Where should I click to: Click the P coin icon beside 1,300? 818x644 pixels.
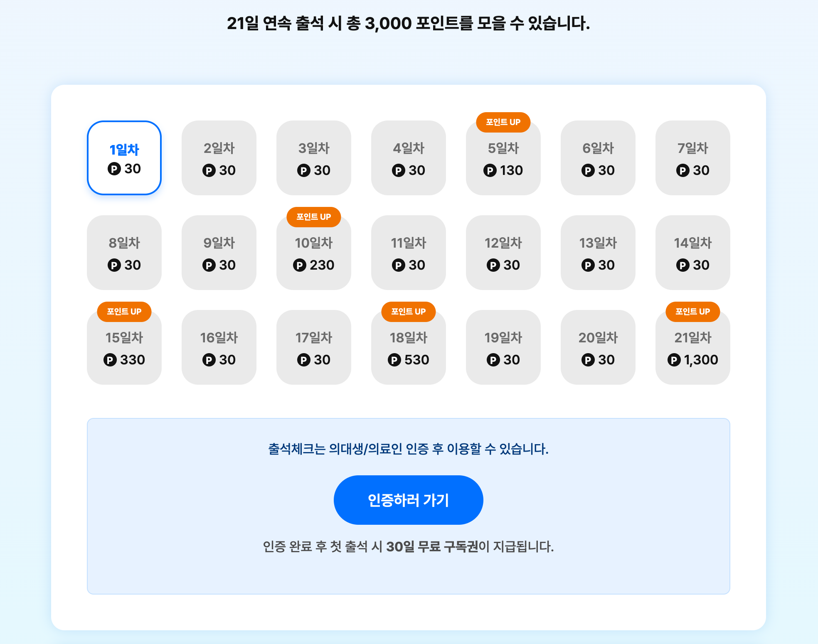click(674, 360)
